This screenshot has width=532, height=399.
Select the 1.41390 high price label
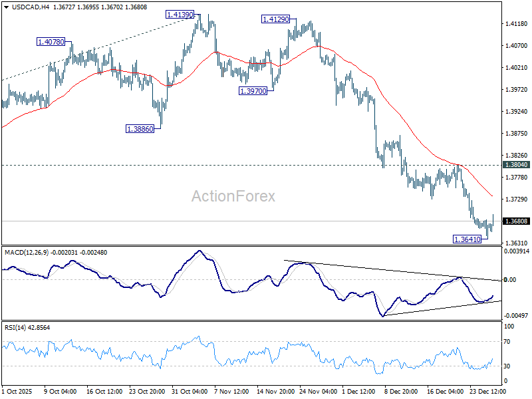point(180,15)
